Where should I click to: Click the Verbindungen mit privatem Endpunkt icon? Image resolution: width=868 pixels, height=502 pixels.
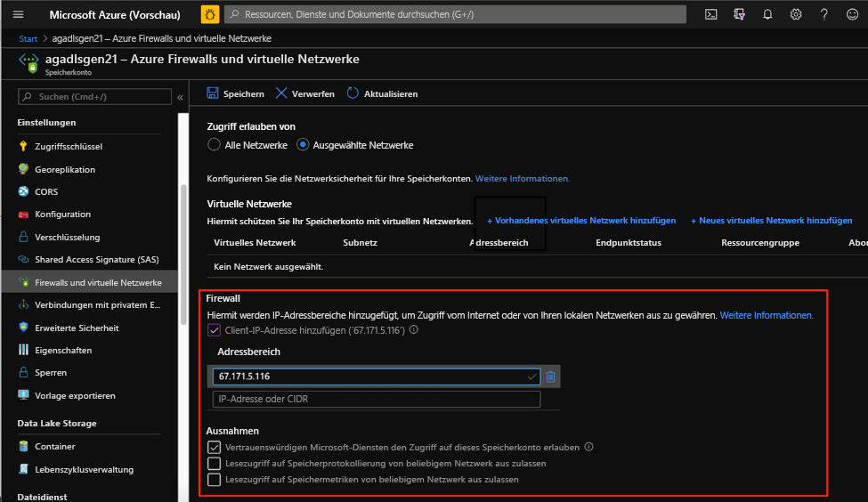[x=23, y=304]
